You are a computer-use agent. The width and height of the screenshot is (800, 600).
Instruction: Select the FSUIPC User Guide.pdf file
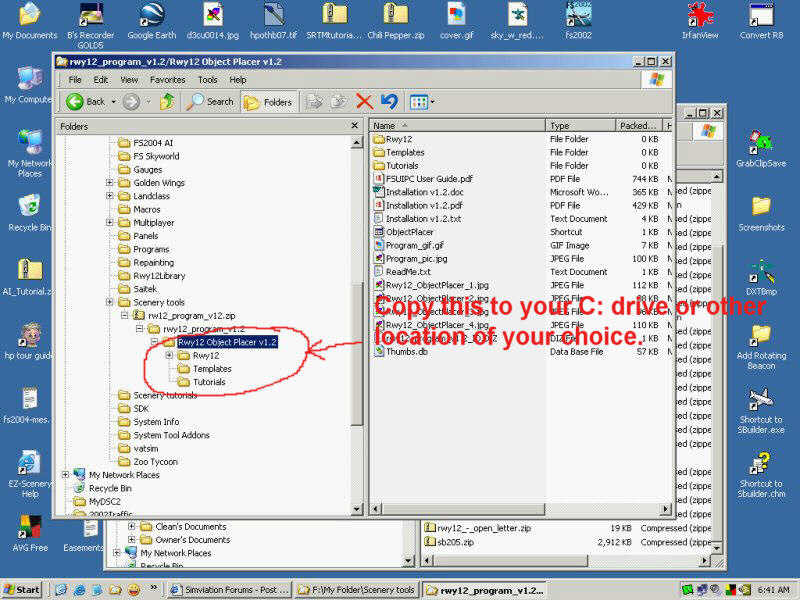pos(429,179)
